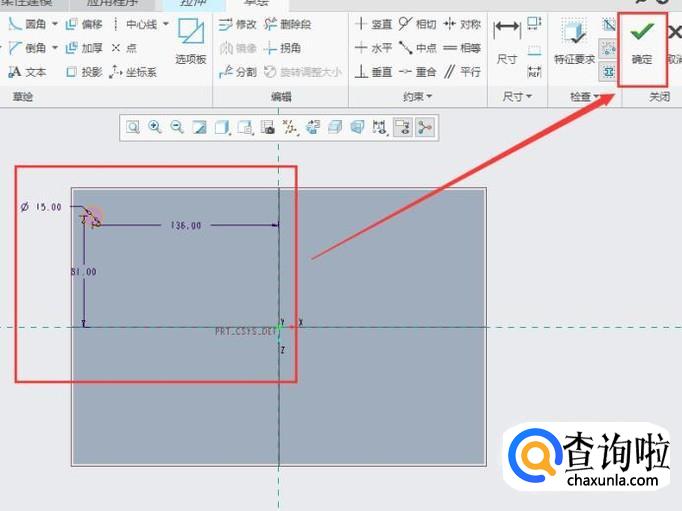
Task: Apply the 水平 (horizontal) constraint
Action: tap(373, 48)
